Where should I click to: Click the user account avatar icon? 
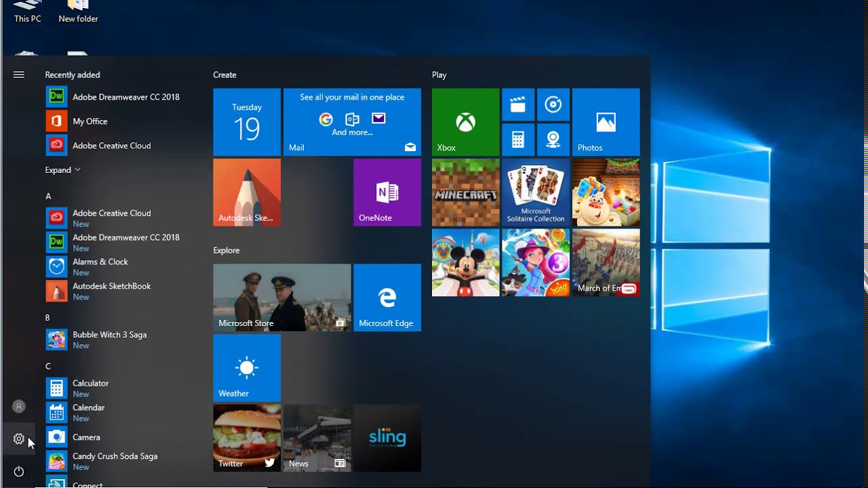19,407
